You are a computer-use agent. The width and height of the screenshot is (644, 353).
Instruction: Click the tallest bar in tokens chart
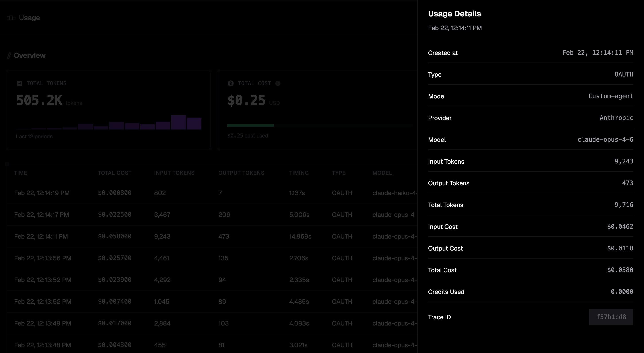pos(178,122)
